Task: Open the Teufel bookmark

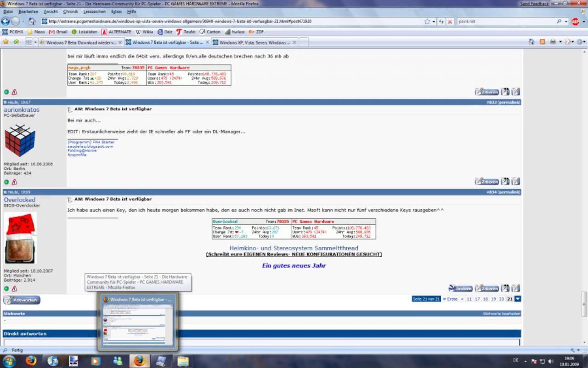Action: 186,32
